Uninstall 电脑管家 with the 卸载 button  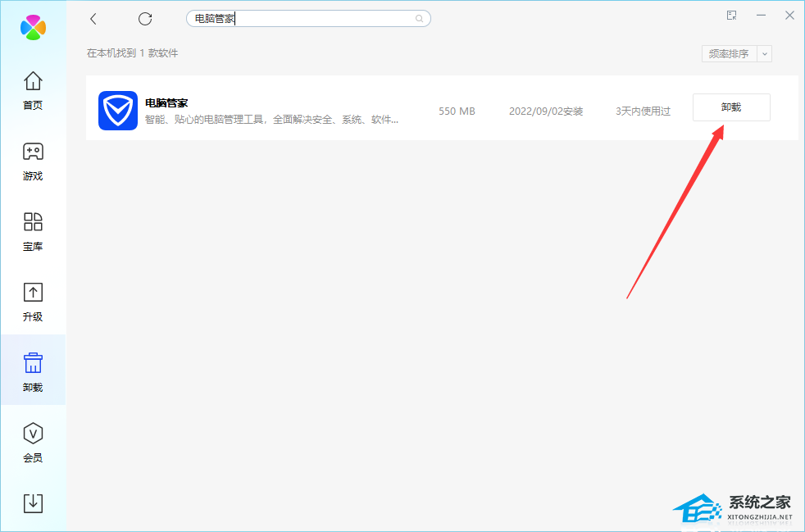pos(731,107)
